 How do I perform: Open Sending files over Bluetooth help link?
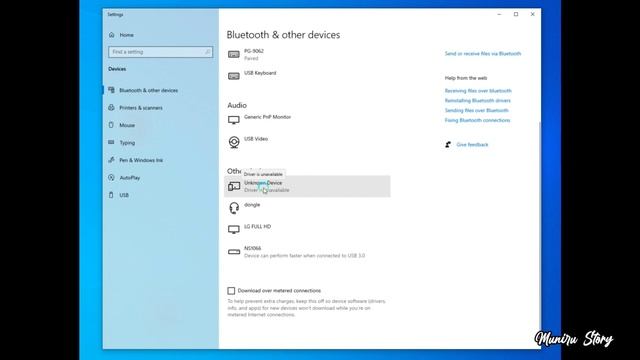[476, 110]
